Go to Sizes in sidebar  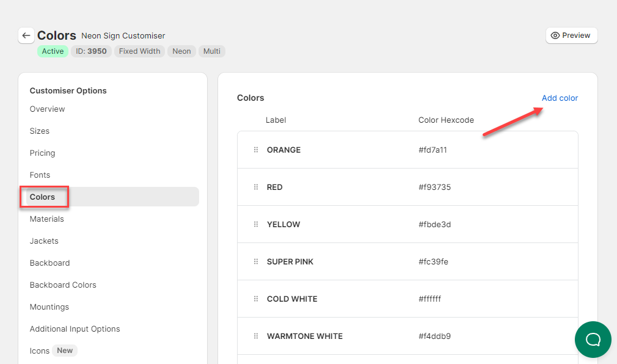click(40, 131)
